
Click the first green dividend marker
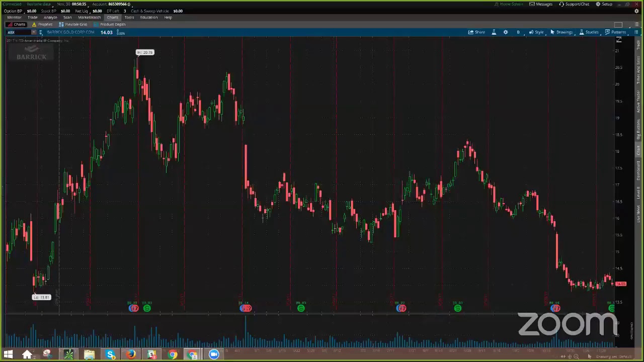147,308
